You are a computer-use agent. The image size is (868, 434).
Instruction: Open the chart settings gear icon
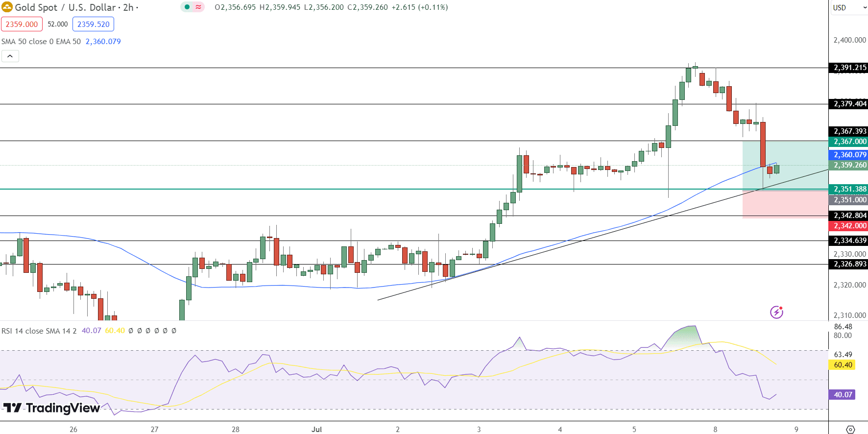point(850,429)
